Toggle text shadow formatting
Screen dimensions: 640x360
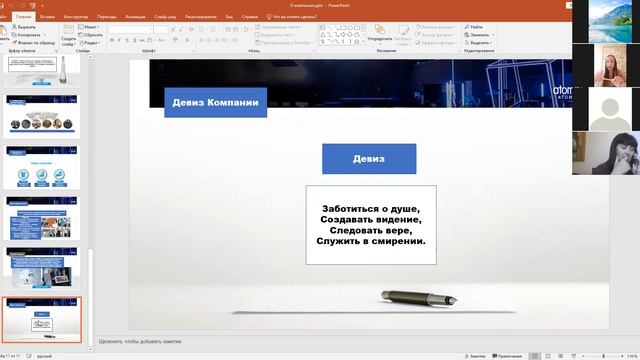[x=134, y=40]
